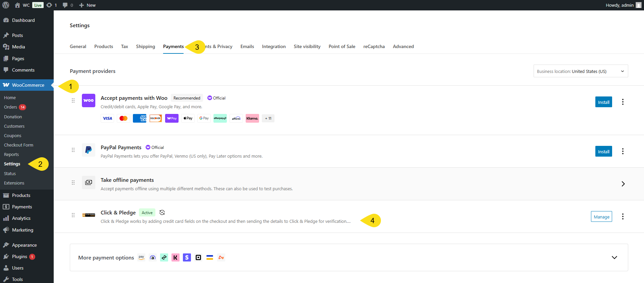Click the Google Pay icon
This screenshot has width=644, height=283.
(x=204, y=118)
